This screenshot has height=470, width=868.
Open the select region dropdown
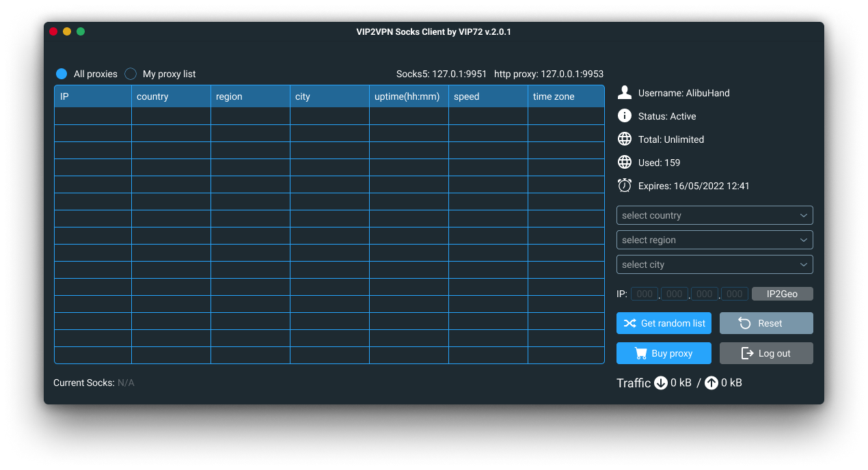tap(715, 240)
